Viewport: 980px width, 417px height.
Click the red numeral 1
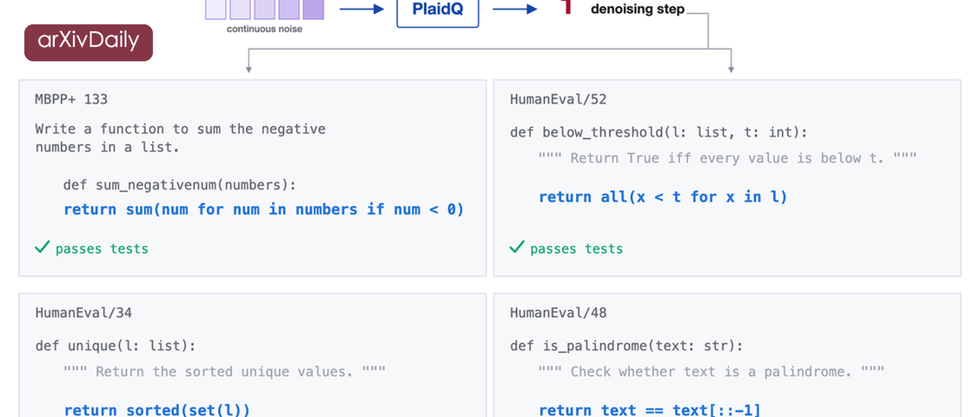click(566, 8)
